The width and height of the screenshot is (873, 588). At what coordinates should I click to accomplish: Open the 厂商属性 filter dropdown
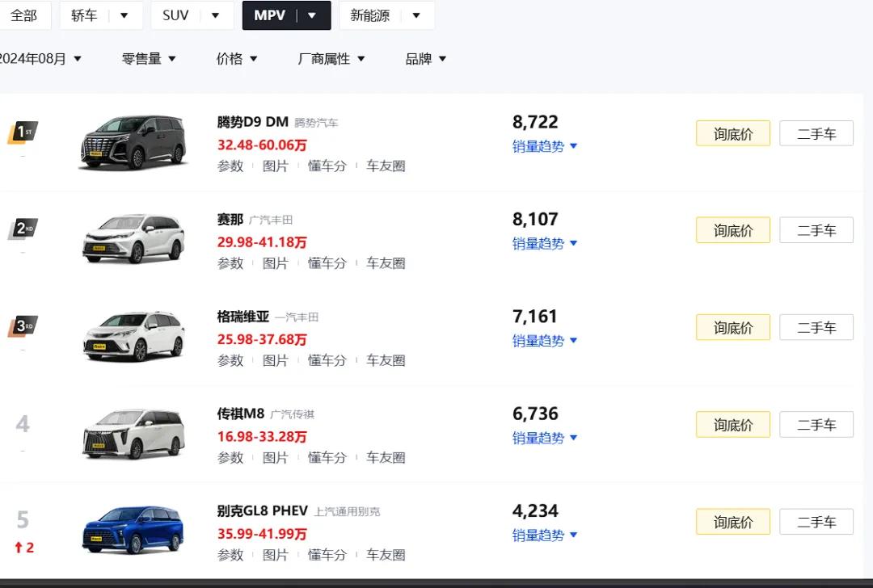pos(331,59)
